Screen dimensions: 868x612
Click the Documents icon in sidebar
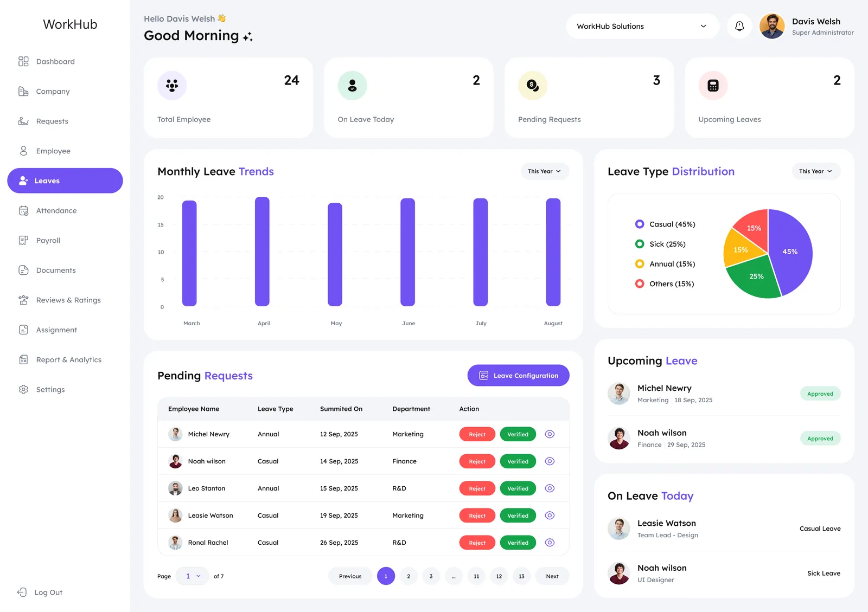point(23,270)
